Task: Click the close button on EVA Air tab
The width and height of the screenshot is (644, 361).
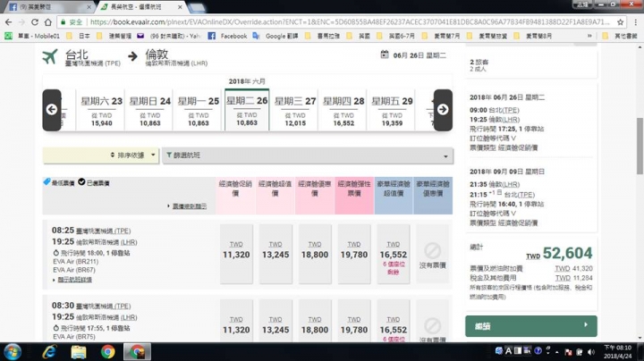Action: [x=180, y=7]
